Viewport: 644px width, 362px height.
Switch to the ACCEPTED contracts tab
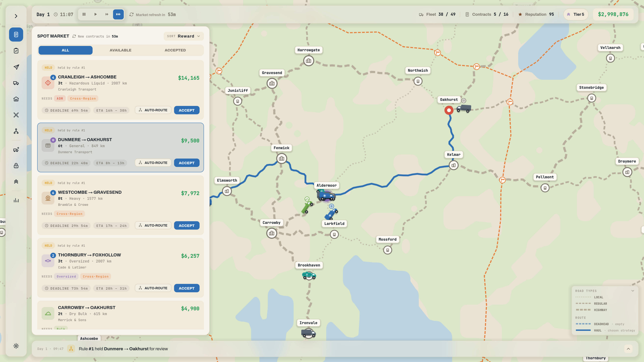click(175, 50)
